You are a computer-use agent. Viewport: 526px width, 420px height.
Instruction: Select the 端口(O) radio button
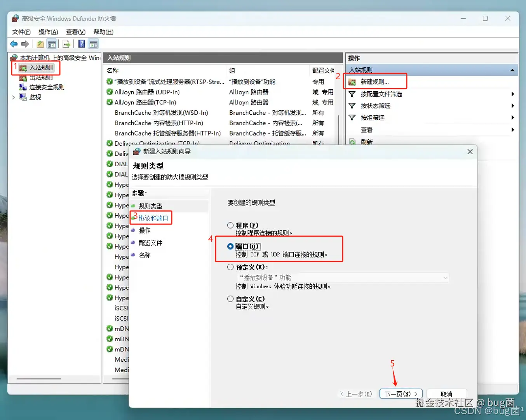pos(230,246)
